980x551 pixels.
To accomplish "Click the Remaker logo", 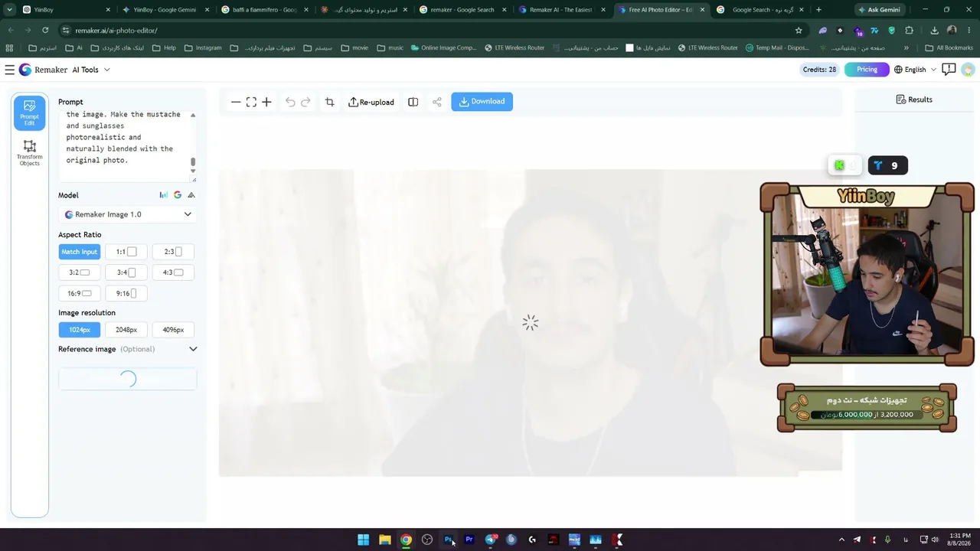I will pos(43,70).
